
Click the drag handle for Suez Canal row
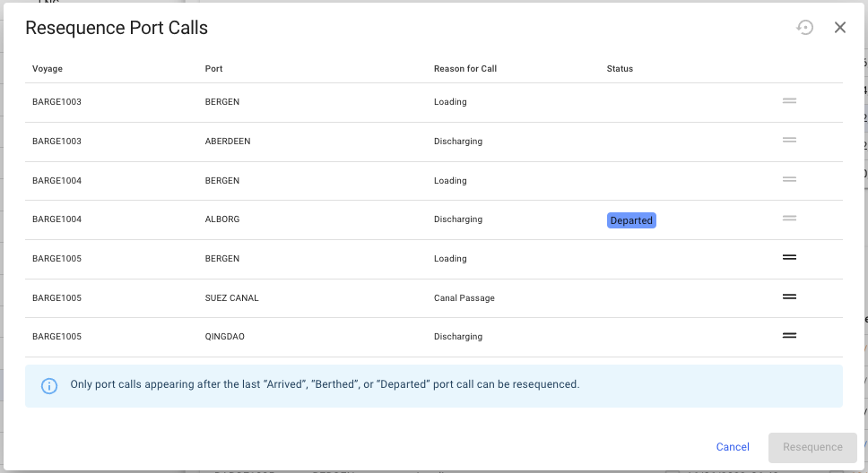pos(789,297)
